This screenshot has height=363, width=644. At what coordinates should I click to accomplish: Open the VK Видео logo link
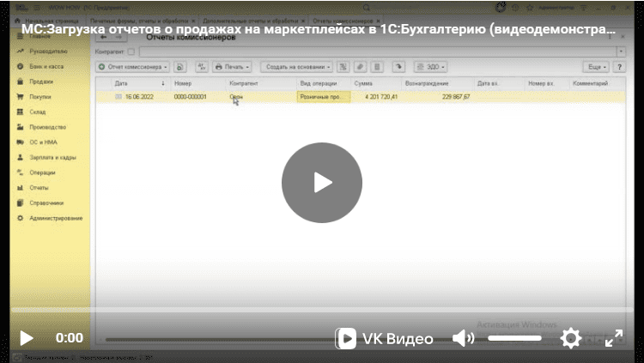point(384,338)
